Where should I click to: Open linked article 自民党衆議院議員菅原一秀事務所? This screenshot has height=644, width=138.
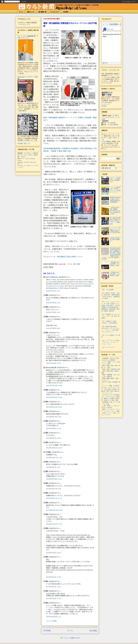[x=70, y=150]
